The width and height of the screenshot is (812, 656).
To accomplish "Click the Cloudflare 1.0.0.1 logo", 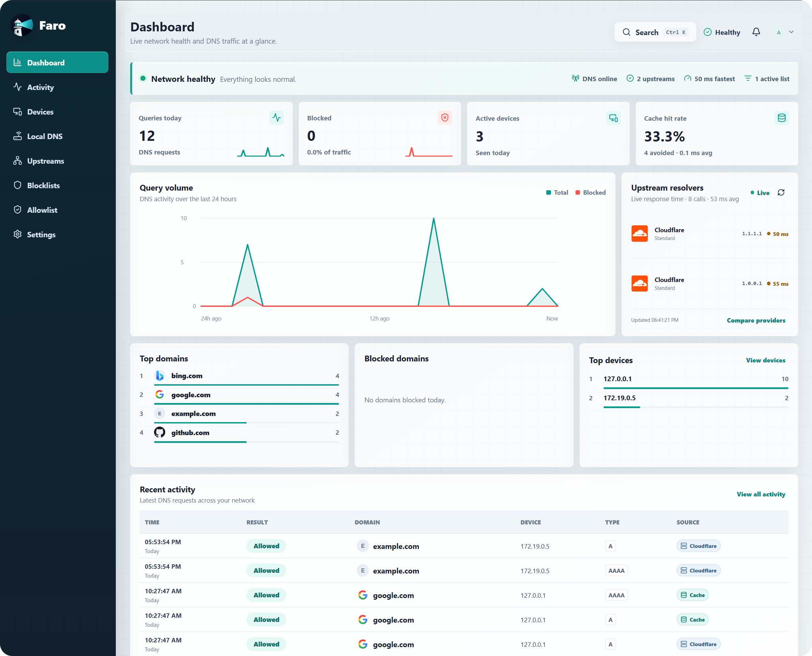I will coord(639,283).
